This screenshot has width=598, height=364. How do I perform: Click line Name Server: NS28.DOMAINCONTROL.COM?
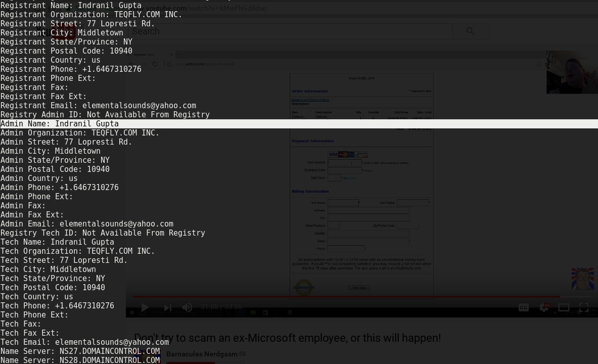80,360
